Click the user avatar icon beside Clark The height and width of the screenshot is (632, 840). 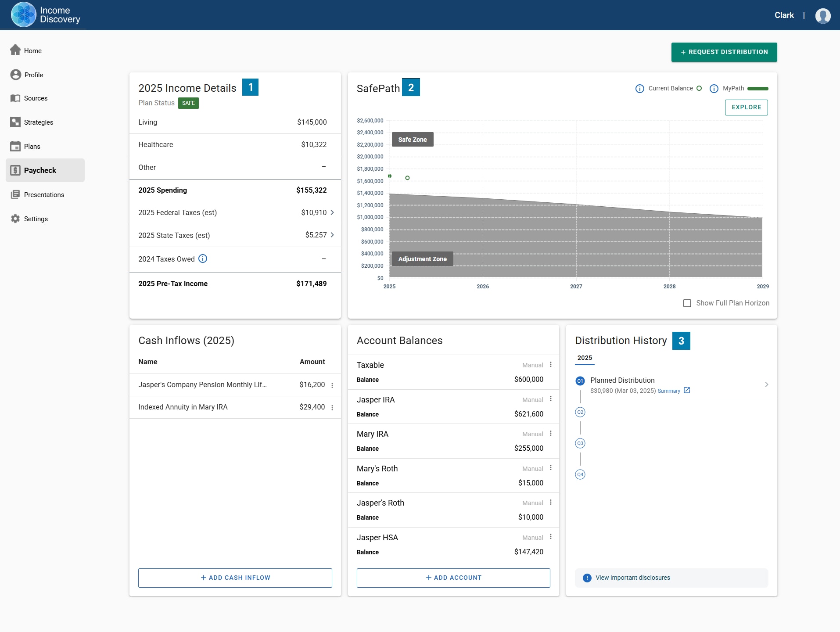pyautogui.click(x=822, y=16)
